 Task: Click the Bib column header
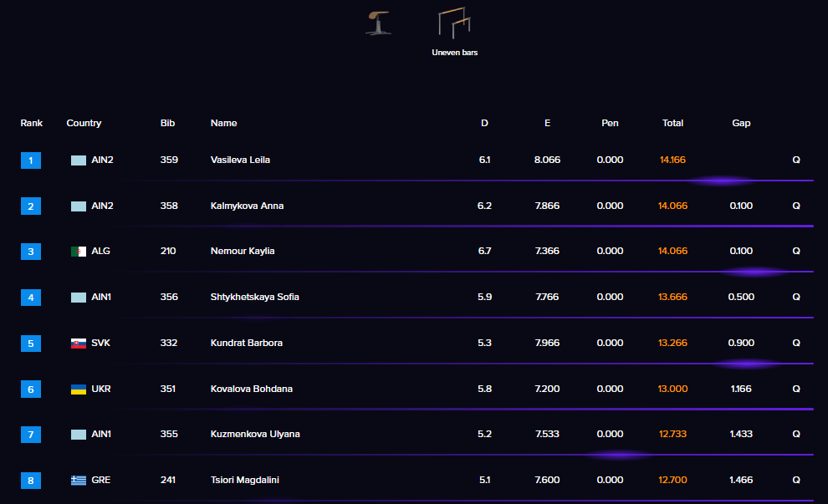point(167,123)
